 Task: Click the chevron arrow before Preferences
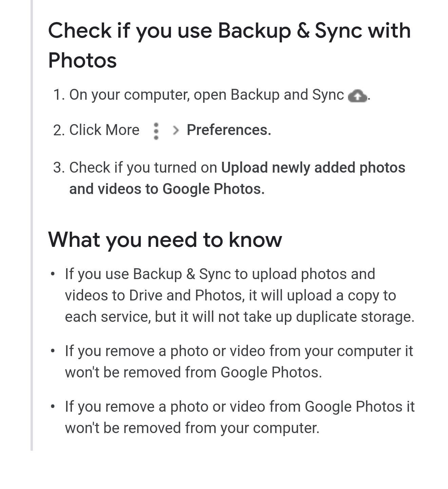click(176, 130)
